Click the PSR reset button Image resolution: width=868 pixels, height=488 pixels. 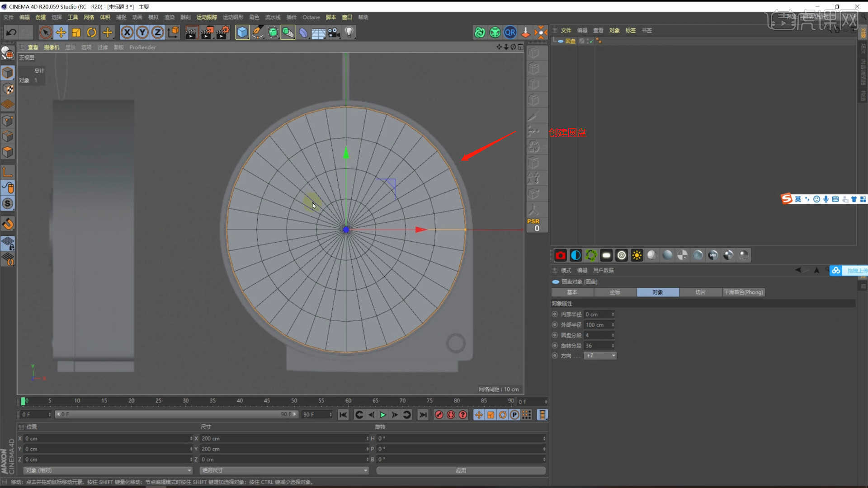[x=537, y=225]
